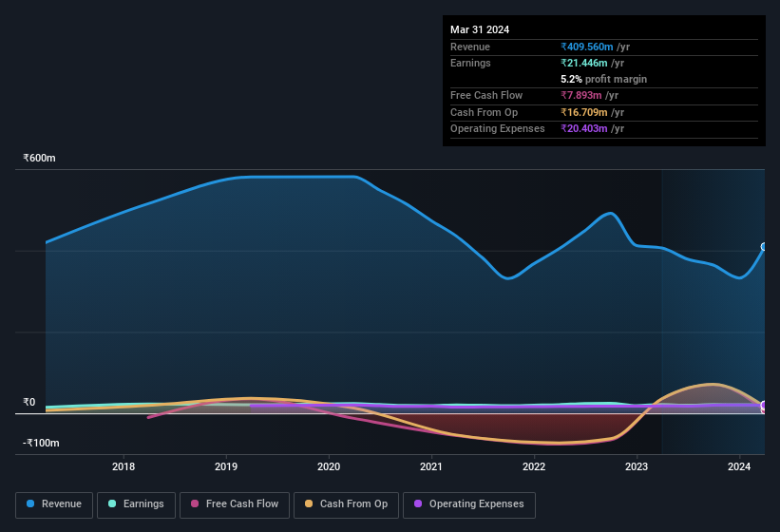Screen dimensions: 780x532
Task: Click the ₹21.446m earnings value
Action: coord(584,63)
